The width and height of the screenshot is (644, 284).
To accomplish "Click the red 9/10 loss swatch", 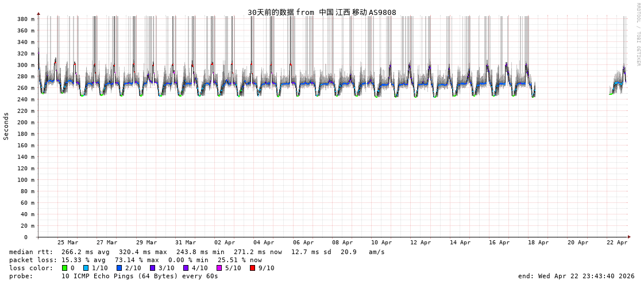I will point(252,268).
